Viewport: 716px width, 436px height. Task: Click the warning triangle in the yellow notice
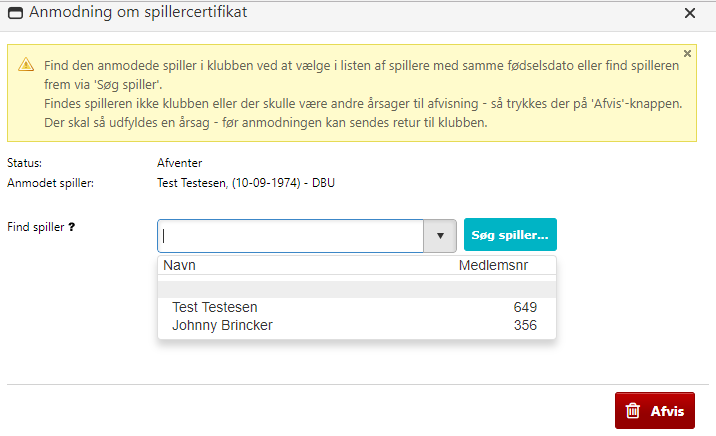click(x=26, y=65)
